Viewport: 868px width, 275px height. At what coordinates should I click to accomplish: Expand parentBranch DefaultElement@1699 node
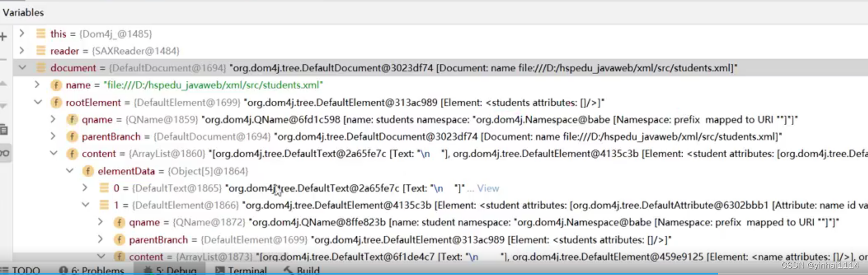101,239
